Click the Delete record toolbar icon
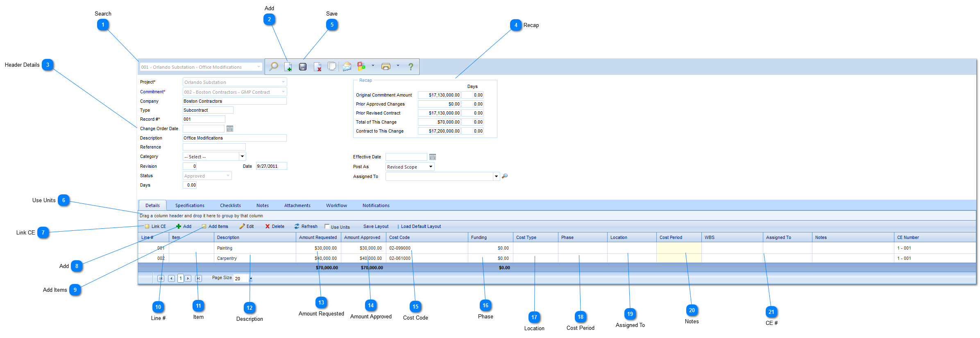Image resolution: width=980 pixels, height=338 pixels. pos(318,67)
